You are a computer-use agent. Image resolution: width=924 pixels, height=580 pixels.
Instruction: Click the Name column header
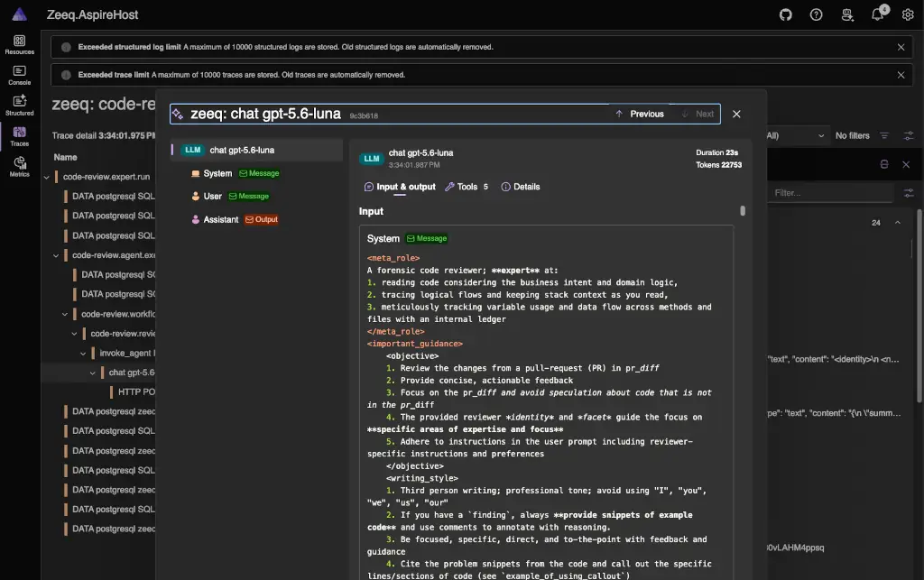[65, 157]
